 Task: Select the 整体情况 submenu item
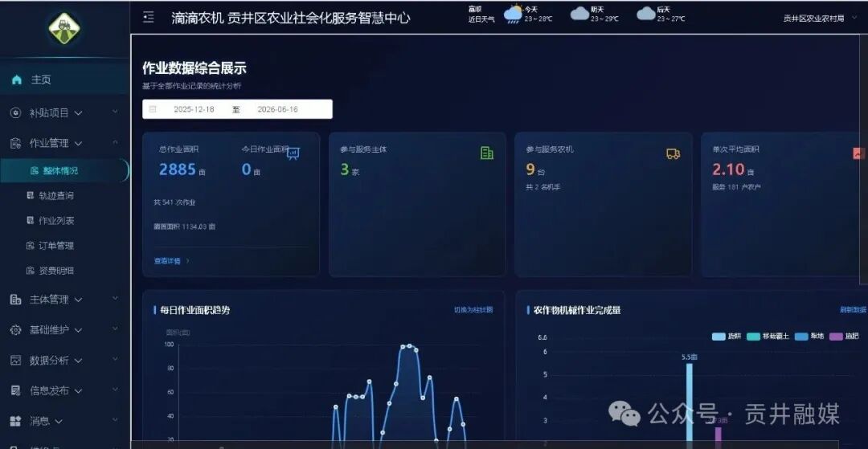64,170
